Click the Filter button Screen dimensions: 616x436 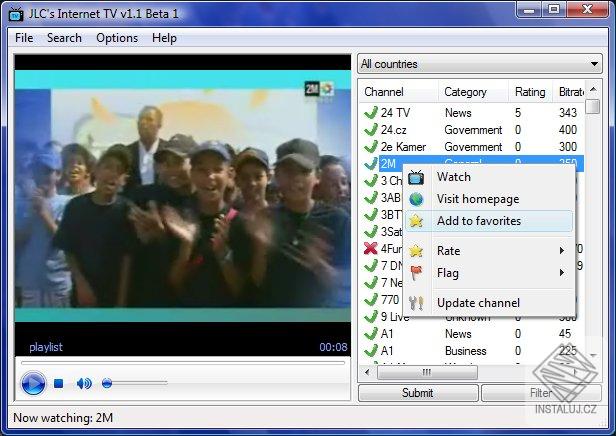point(541,393)
